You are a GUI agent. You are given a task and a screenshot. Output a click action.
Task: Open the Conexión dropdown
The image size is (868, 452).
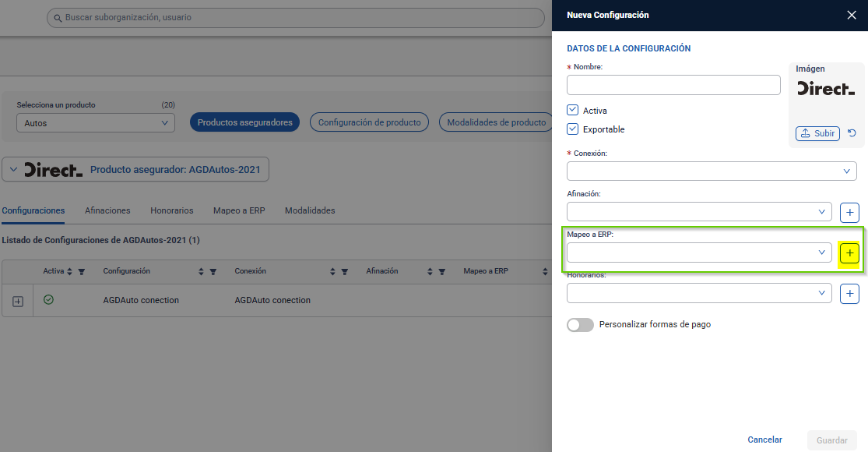712,171
